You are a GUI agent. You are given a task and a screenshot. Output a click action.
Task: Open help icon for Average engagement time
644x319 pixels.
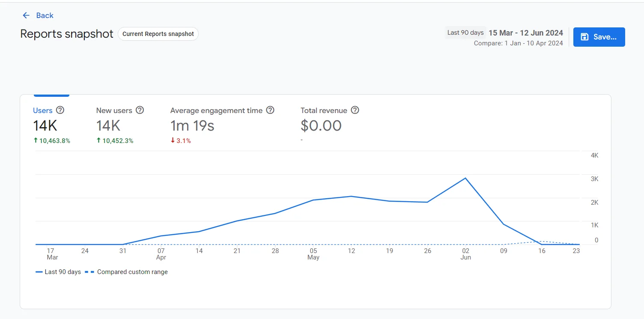coord(270,110)
